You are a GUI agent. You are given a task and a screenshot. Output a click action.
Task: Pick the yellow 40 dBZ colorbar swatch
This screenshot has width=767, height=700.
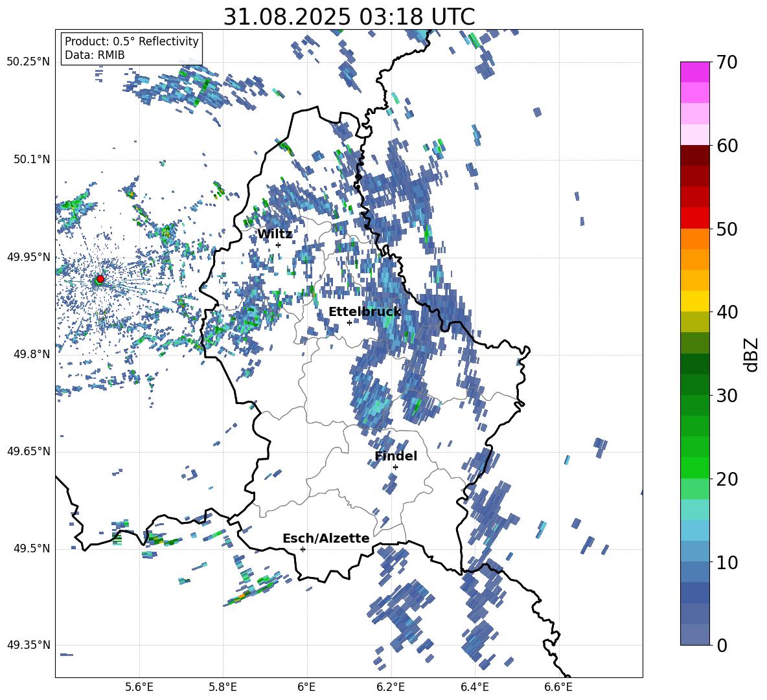point(694,301)
